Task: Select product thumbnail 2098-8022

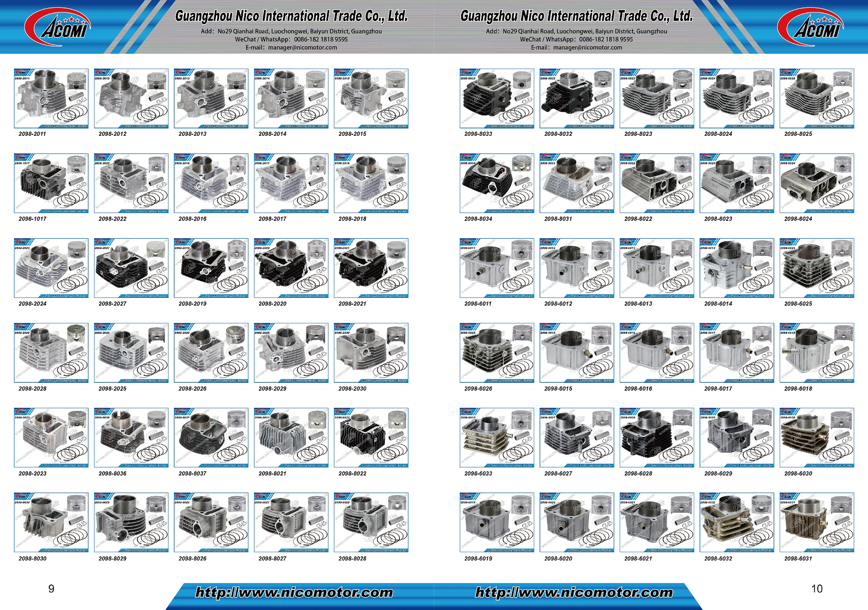Action: (371, 438)
